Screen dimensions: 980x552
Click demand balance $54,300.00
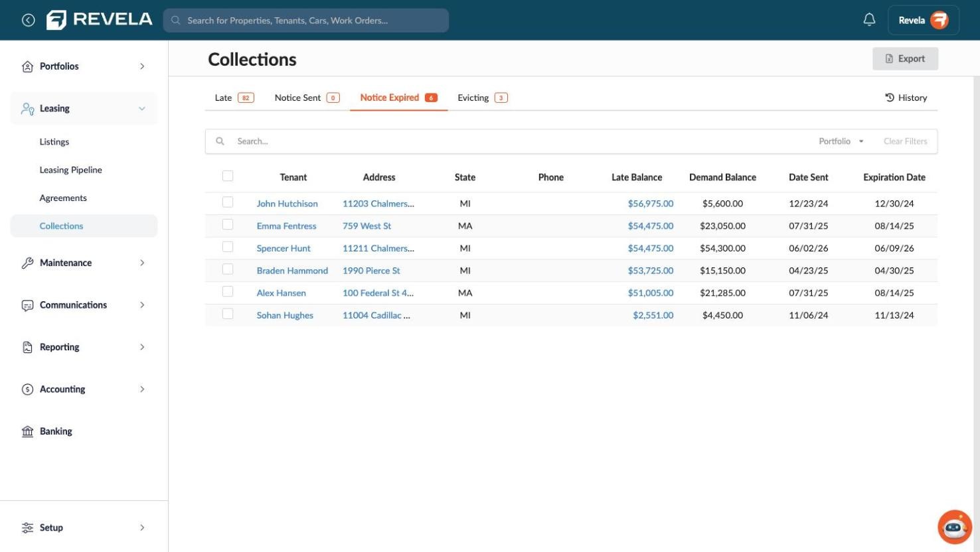(x=722, y=248)
